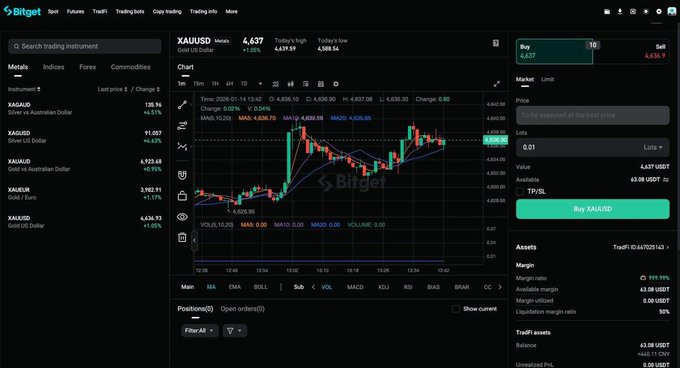The width and height of the screenshot is (680, 368).
Task: Select the trend line drawing tool
Action: 182,104
